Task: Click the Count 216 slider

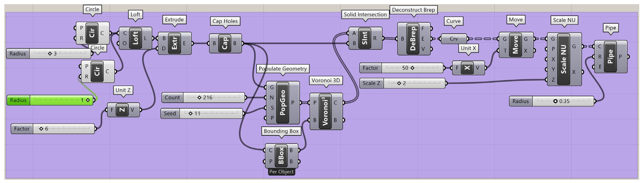Action: point(203,98)
